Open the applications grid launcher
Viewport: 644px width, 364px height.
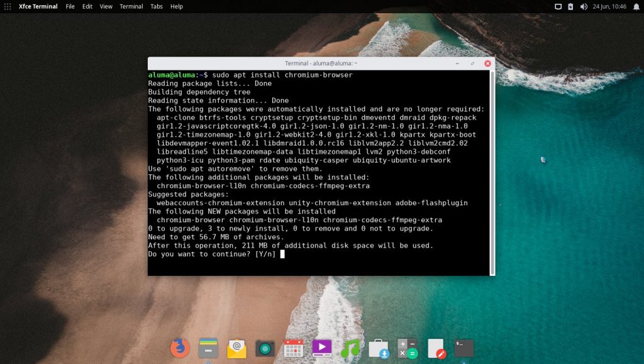pos(8,6)
